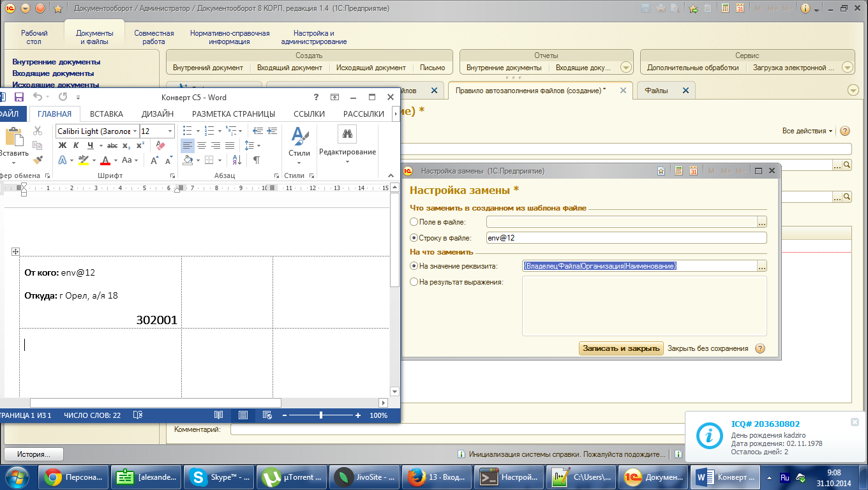Open the font name dropdown in Word
The height and width of the screenshot is (490, 868).
134,131
